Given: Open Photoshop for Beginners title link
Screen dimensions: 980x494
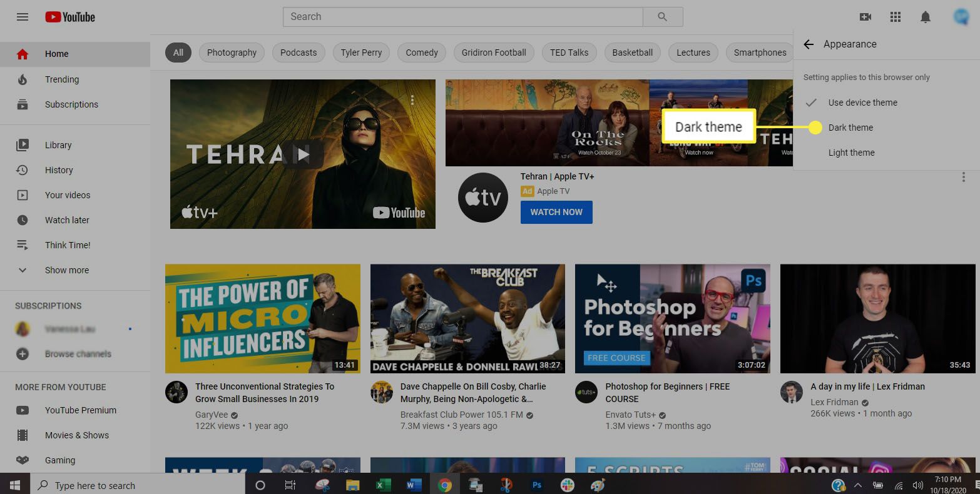Looking at the screenshot, I should click(668, 393).
